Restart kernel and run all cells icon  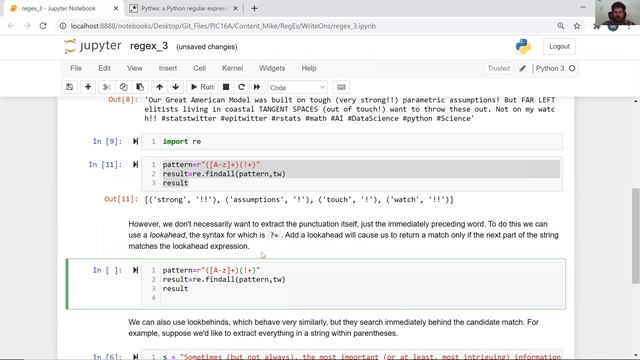pyautogui.click(x=257, y=87)
